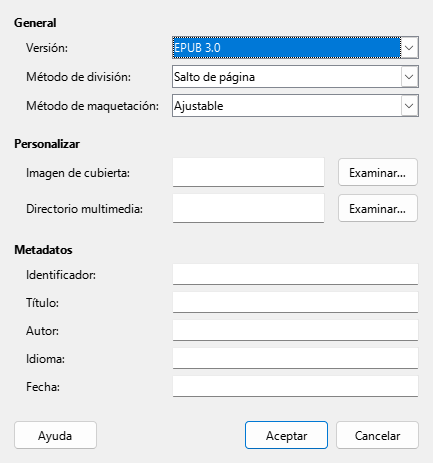433x463 pixels.
Task: Confirm export with the Aceptar button
Action: pos(286,435)
